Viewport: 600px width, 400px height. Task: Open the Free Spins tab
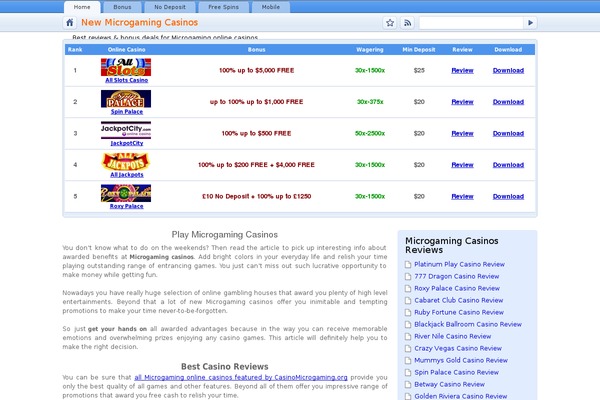pos(223,7)
